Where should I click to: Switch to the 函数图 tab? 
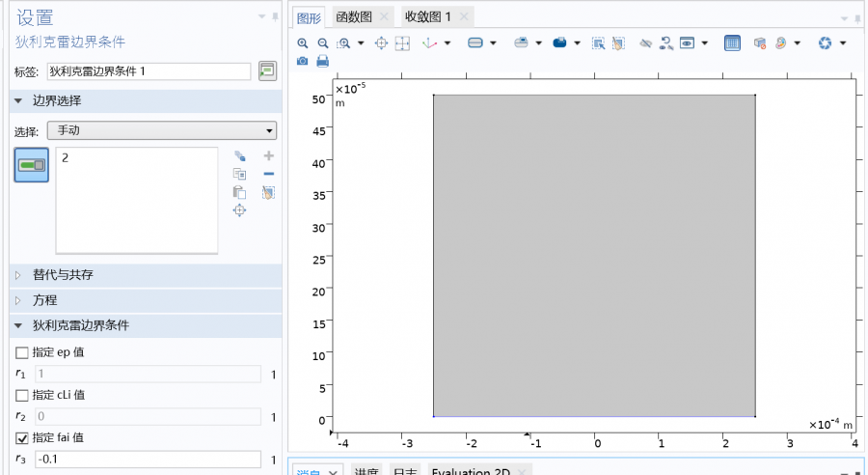click(x=353, y=17)
